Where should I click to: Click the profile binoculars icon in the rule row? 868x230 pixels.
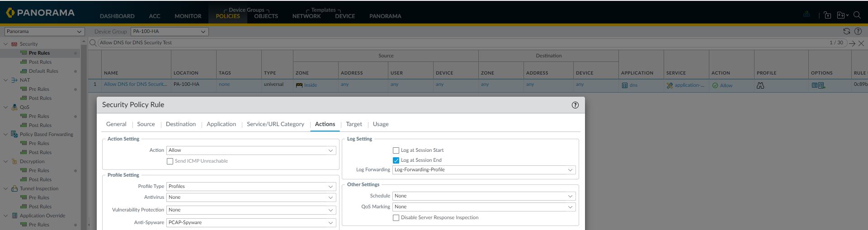click(x=760, y=85)
